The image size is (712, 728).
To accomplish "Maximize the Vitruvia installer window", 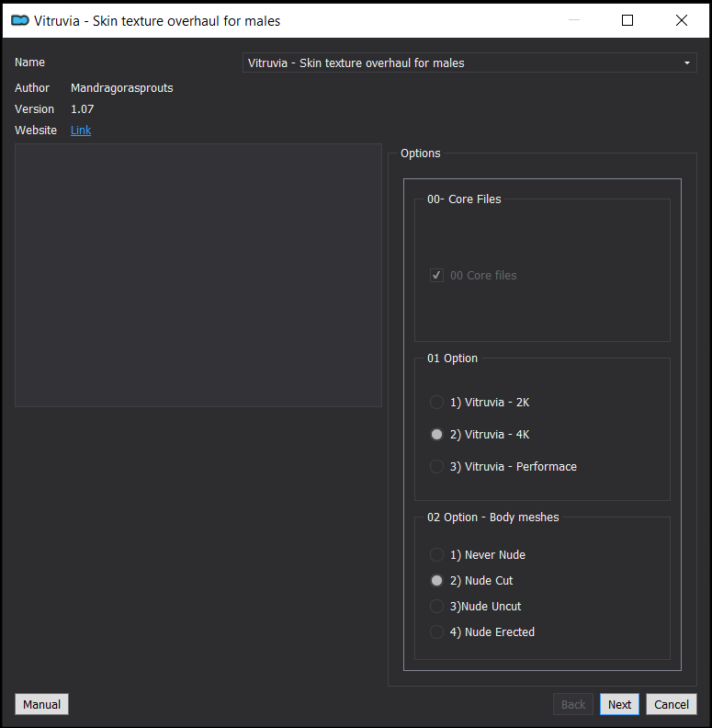I will coord(627,20).
